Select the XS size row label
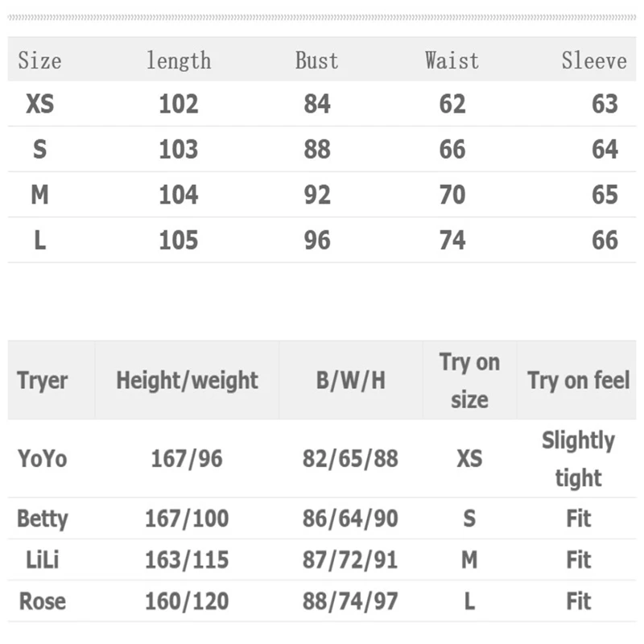 pos(39,104)
